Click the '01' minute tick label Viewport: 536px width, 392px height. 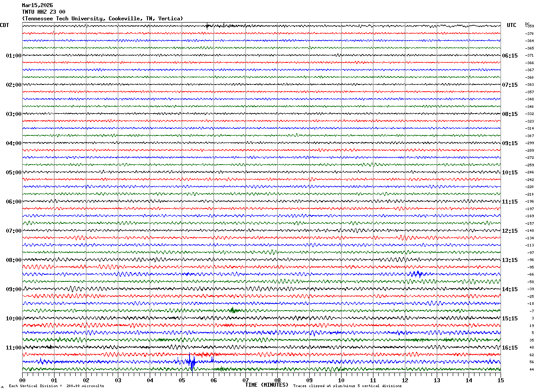coord(54,380)
